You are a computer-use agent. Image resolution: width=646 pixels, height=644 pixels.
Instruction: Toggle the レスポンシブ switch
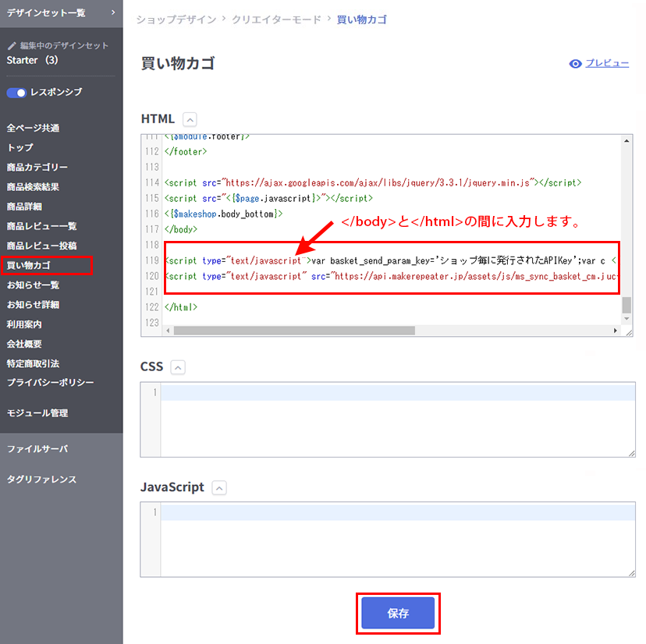(x=16, y=93)
